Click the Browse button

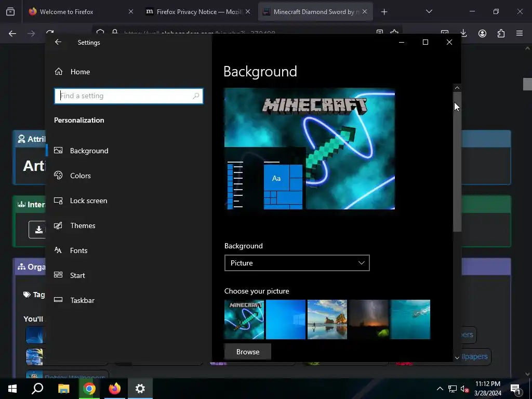pos(248,352)
